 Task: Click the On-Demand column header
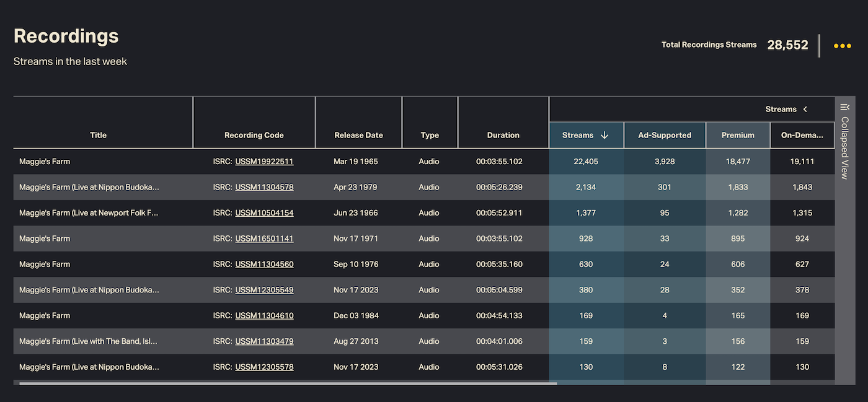pos(802,135)
